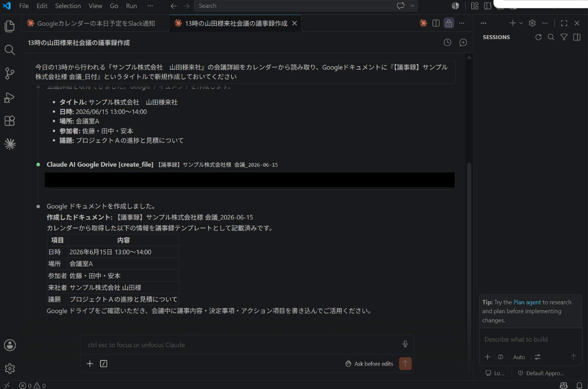Open the Extensions view
Image resolution: width=588 pixels, height=389 pixels.
click(x=10, y=121)
